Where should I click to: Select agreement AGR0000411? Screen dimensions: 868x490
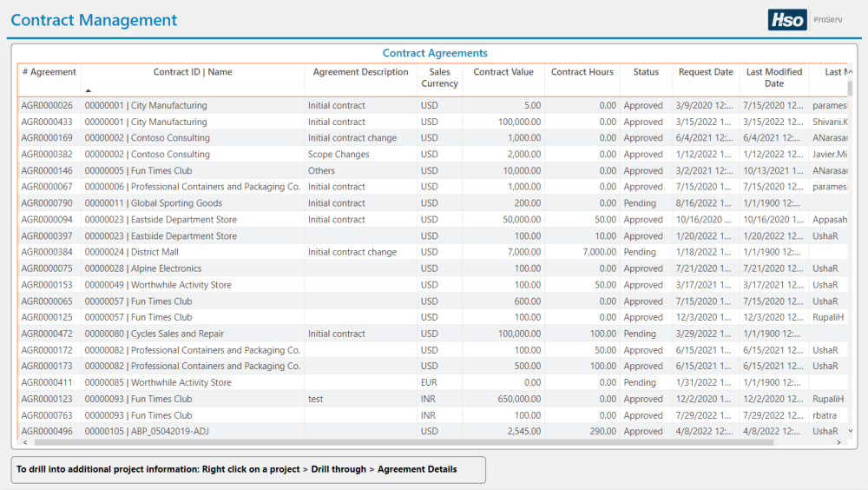click(x=47, y=382)
